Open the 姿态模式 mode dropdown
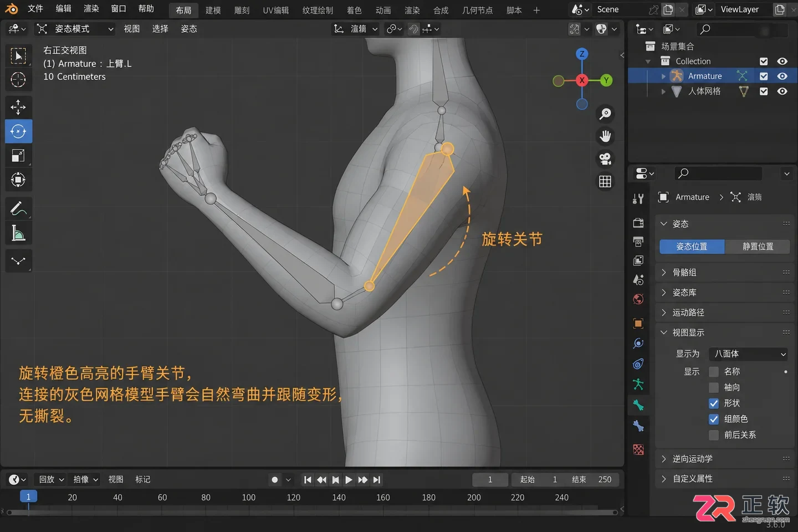The height and width of the screenshot is (532, 798). (75, 29)
